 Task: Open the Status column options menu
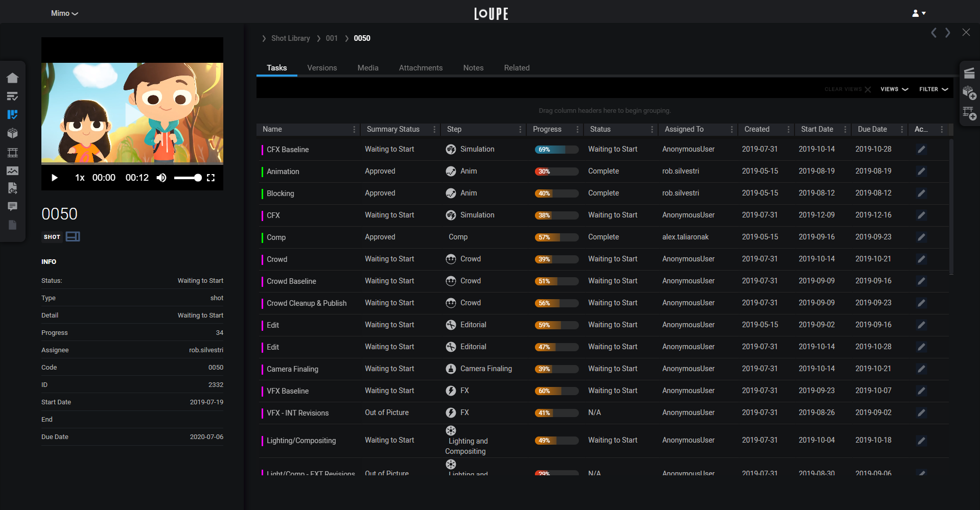[x=652, y=130]
